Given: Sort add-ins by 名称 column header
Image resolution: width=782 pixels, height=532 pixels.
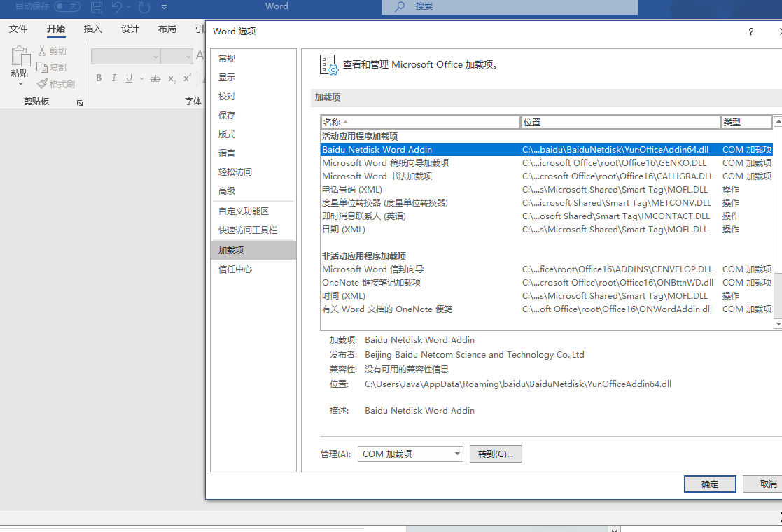Looking at the screenshot, I should 421,122.
